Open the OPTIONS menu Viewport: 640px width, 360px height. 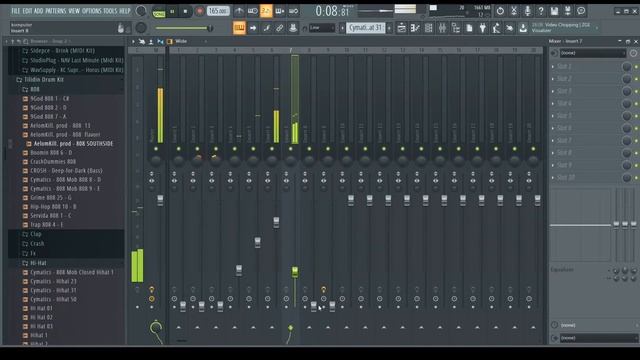[x=92, y=11]
